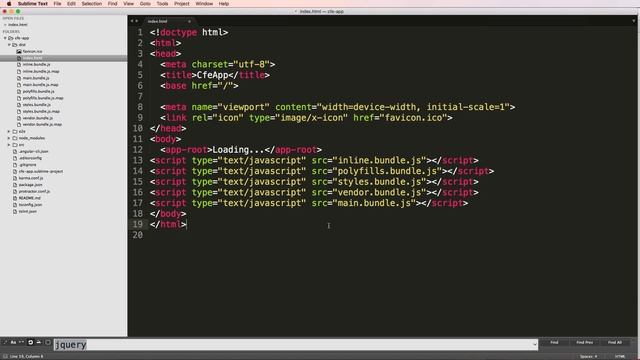Open polyfills.bundle.js file
Image resolution: width=640 pixels, height=360 pixels.
click(x=38, y=91)
